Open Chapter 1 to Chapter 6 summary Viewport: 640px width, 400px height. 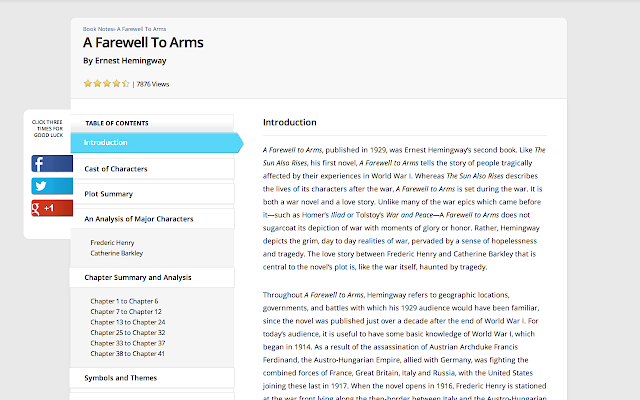click(x=124, y=301)
